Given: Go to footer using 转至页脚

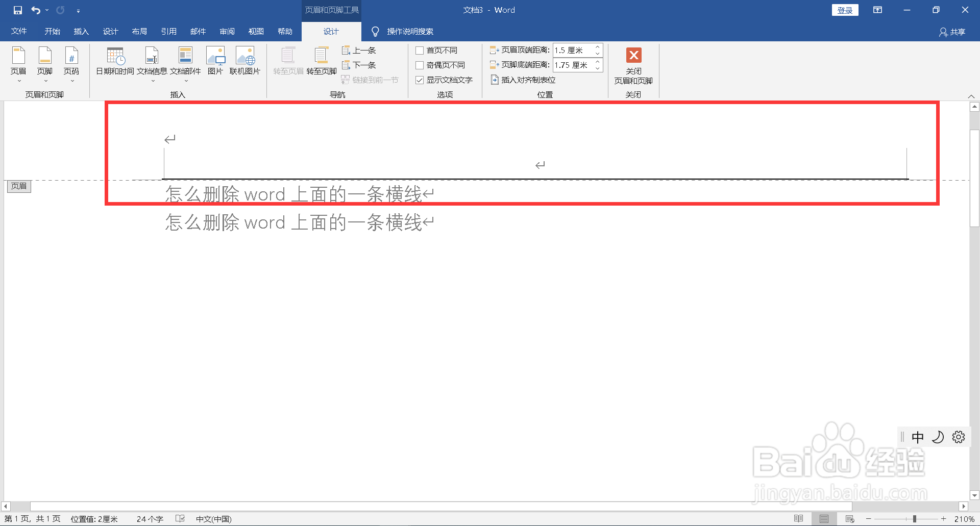Looking at the screenshot, I should [321, 63].
